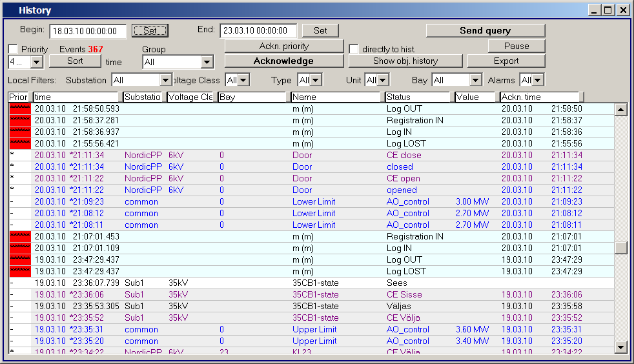
Task: Open the Group dropdown
Action: point(207,62)
